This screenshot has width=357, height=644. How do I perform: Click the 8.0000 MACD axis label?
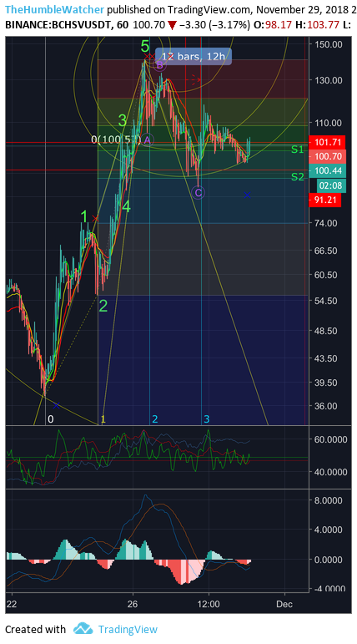(328, 500)
